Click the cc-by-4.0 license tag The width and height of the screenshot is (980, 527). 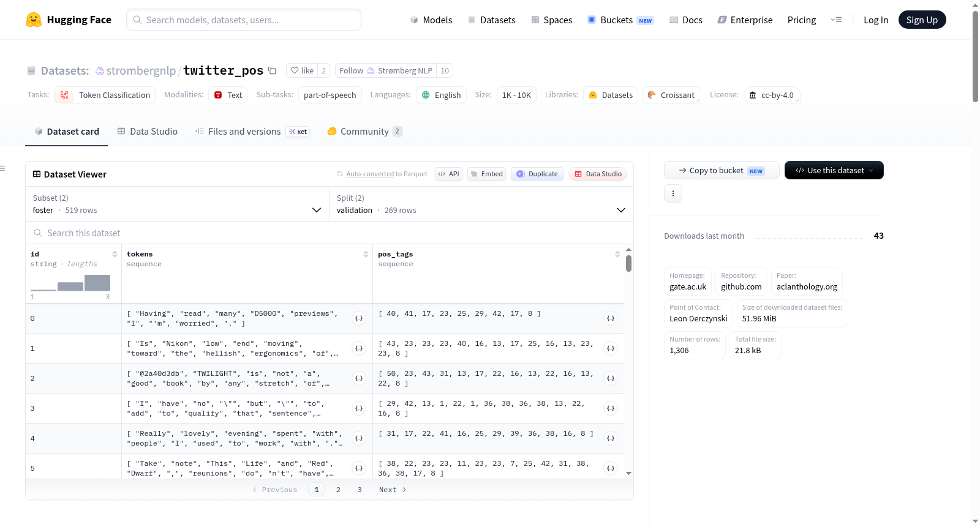coord(772,95)
